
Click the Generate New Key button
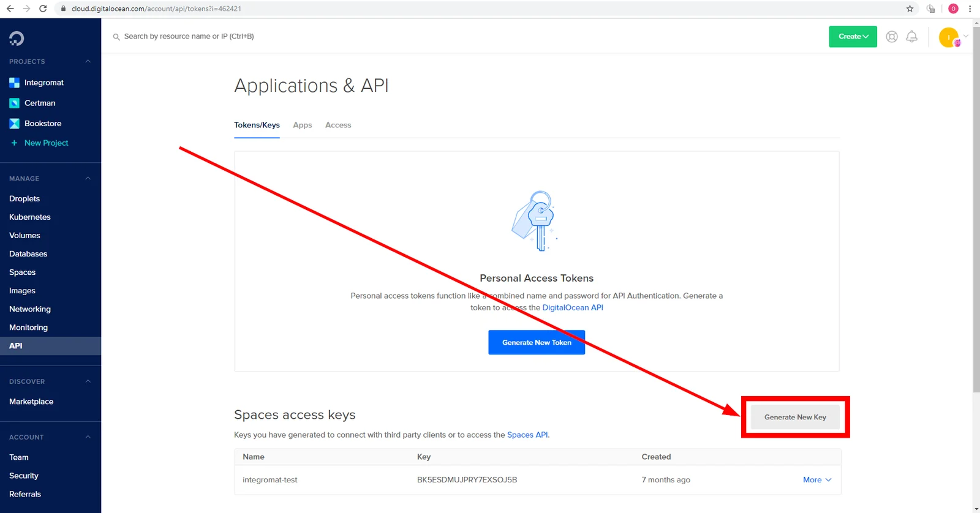[795, 417]
